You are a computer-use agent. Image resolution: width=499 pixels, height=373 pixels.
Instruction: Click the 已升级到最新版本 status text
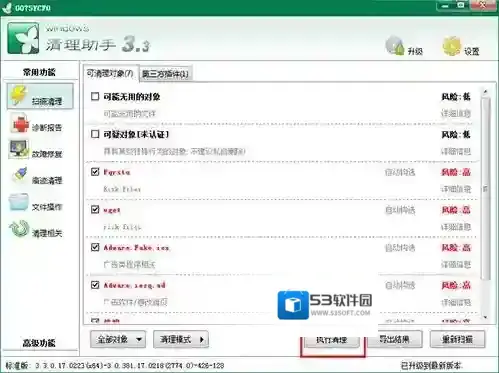click(431, 366)
